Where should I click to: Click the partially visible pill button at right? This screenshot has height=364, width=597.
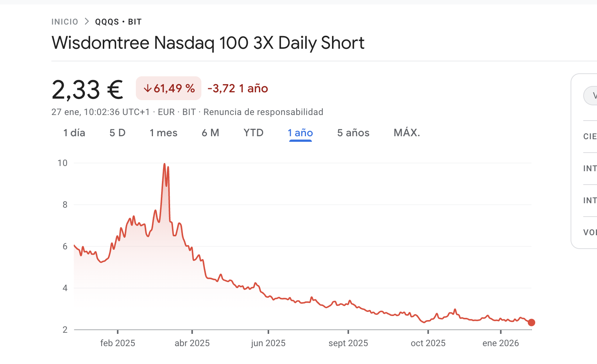pyautogui.click(x=591, y=96)
